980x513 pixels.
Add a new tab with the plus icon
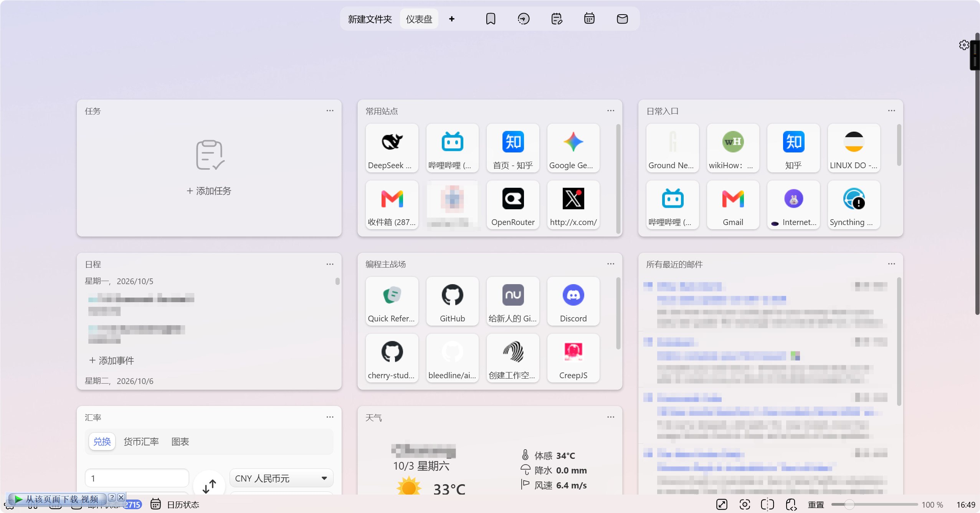coord(452,19)
